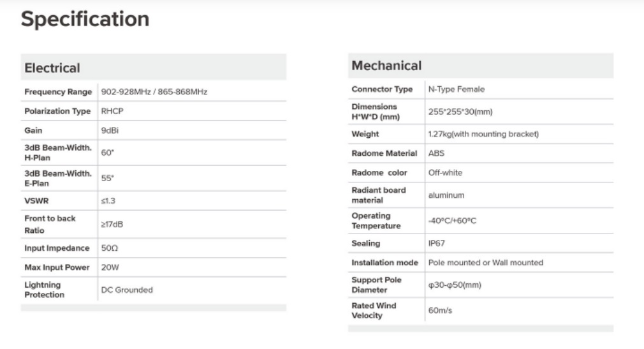This screenshot has height=349, width=644.
Task: Select the IP67 sealing value
Action: coord(437,243)
